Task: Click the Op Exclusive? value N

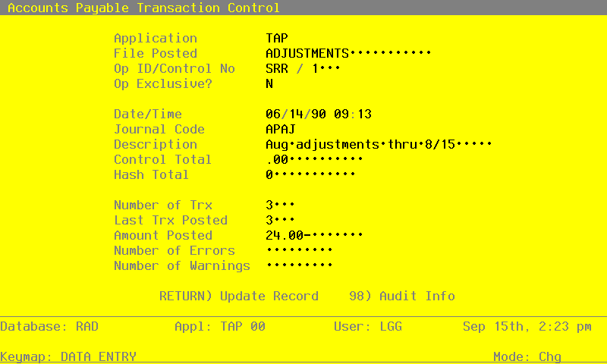Action: point(269,83)
